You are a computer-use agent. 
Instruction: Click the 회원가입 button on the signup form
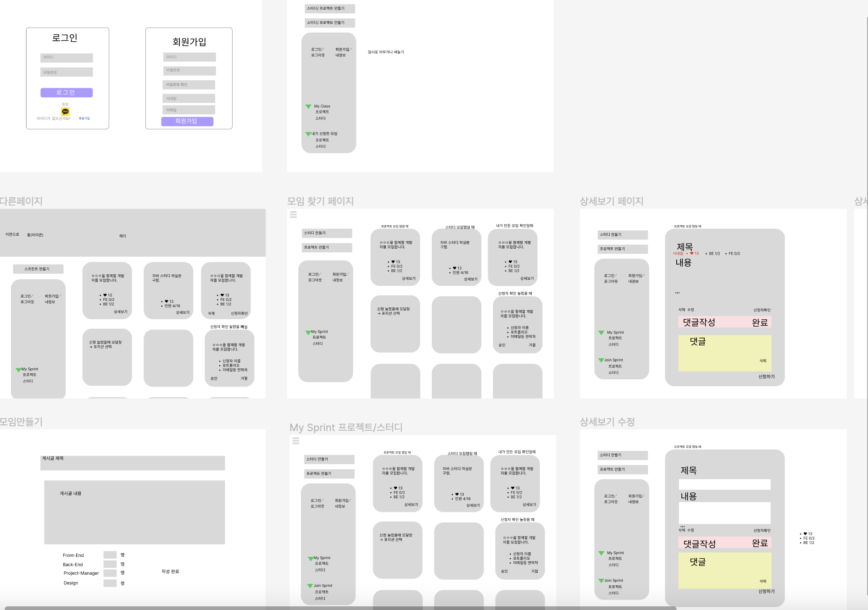[187, 121]
